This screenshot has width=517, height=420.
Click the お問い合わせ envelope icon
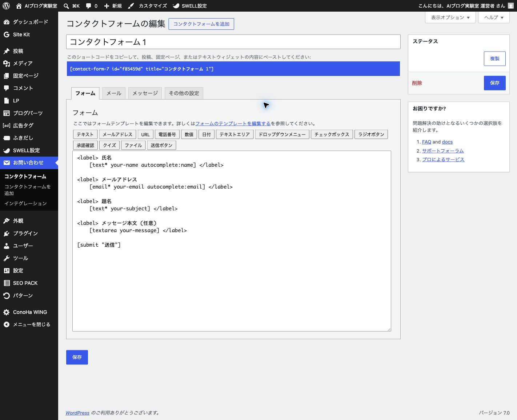[7, 163]
